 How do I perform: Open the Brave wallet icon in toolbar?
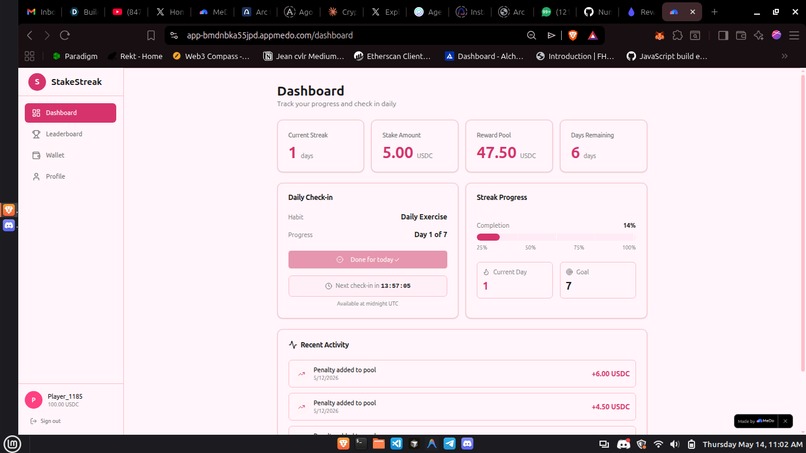741,35
